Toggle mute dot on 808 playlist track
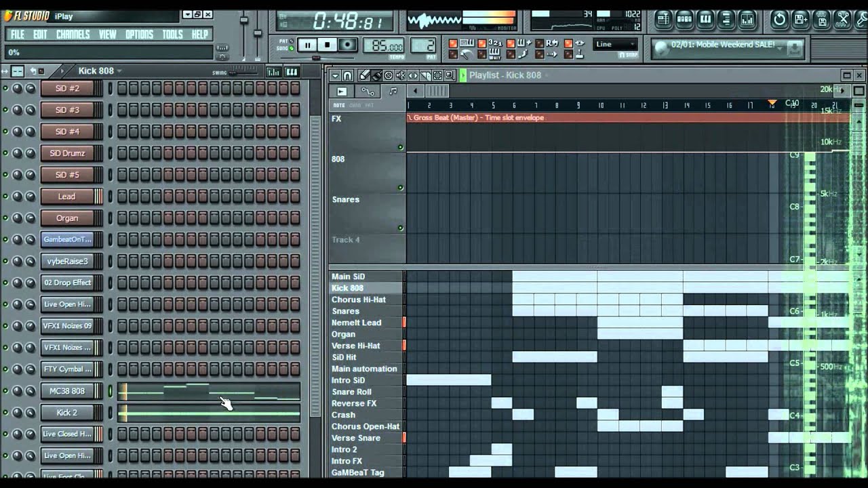Screen dimensions: 868x488 400,188
